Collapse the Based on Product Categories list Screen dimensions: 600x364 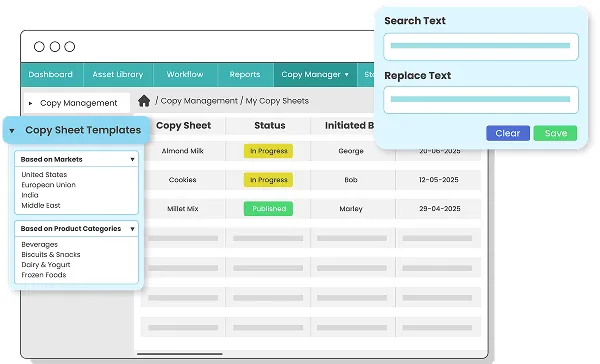pyautogui.click(x=77, y=229)
